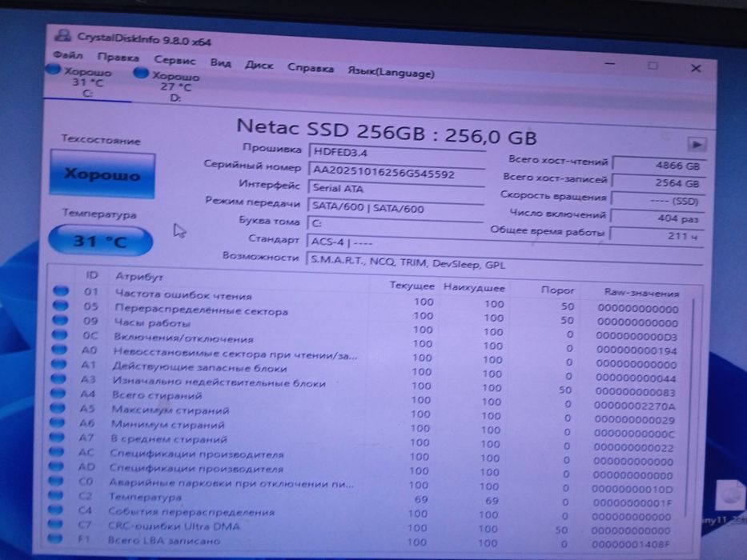Viewport: 747px width, 560px height.
Task: Click the next disk arrow button
Action: (697, 144)
